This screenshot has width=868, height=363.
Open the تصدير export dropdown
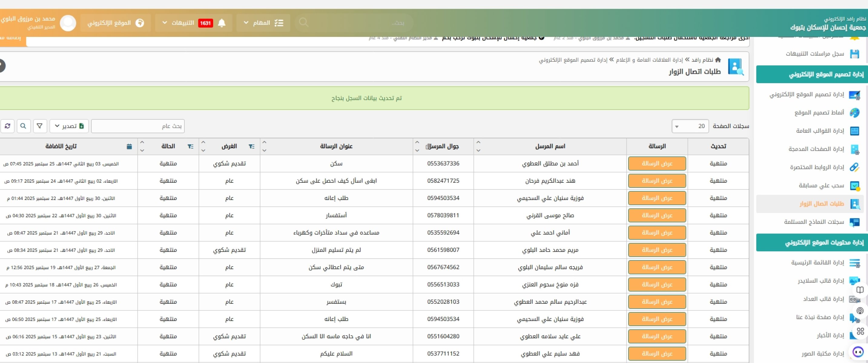tap(69, 126)
